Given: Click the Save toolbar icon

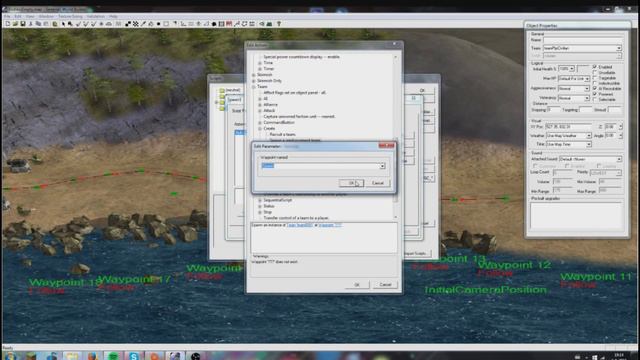Looking at the screenshot, I should click(x=22, y=24).
